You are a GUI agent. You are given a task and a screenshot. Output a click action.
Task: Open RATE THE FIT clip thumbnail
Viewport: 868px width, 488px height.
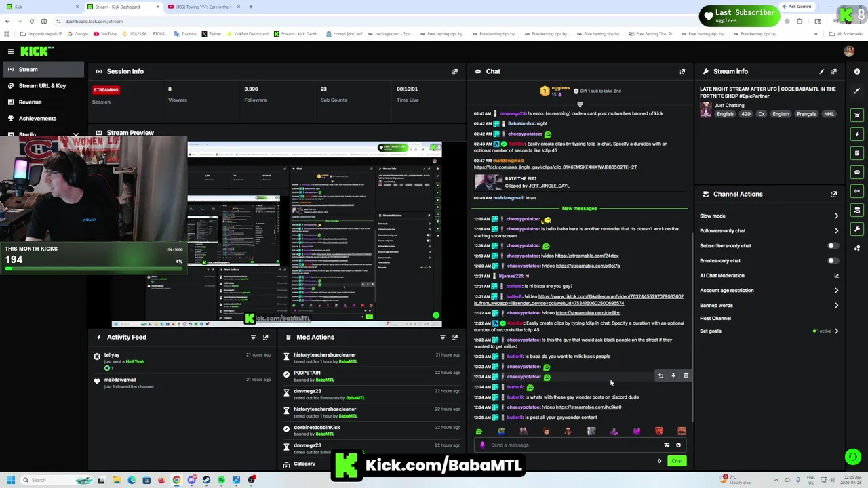(488, 182)
